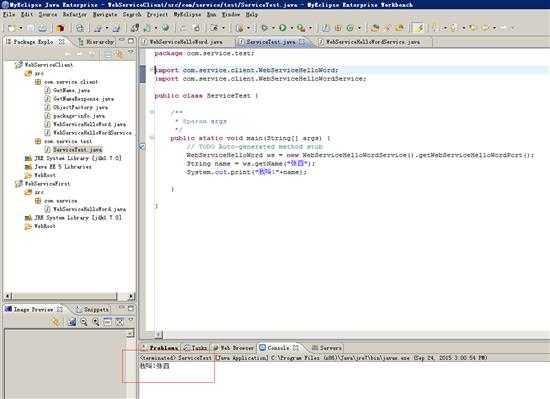The height and width of the screenshot is (399, 550).
Task: Open the Run button's dropdown arrow
Action: coord(291,28)
